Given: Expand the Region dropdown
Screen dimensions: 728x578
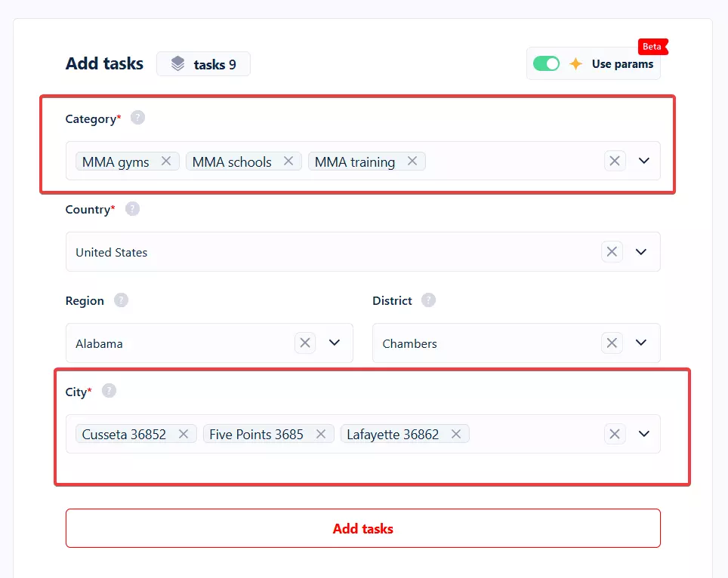Looking at the screenshot, I should pyautogui.click(x=335, y=343).
